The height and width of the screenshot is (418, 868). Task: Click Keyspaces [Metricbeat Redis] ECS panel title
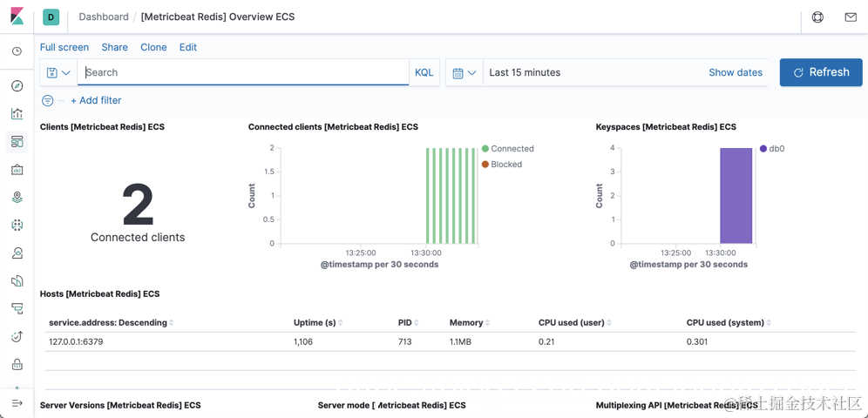[x=666, y=126]
